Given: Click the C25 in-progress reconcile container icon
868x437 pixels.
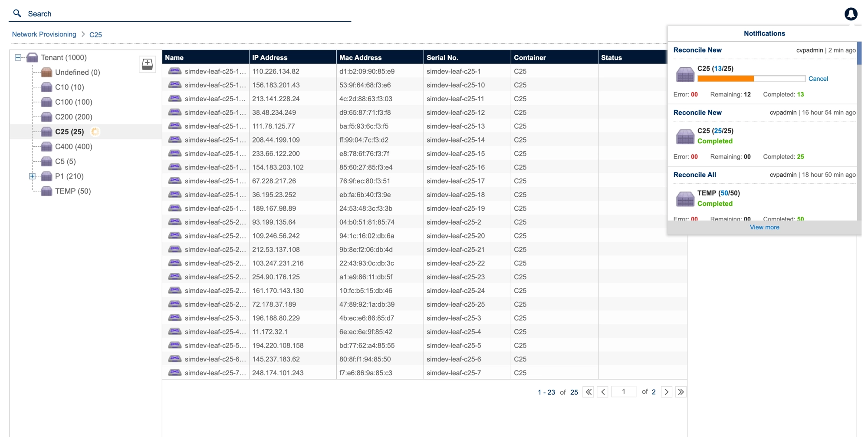Looking at the screenshot, I should click(x=685, y=74).
